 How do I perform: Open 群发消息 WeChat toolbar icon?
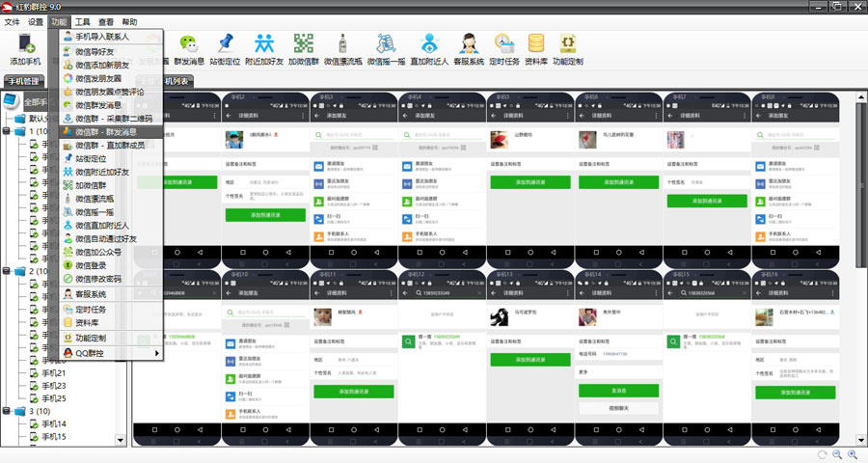coord(189,49)
